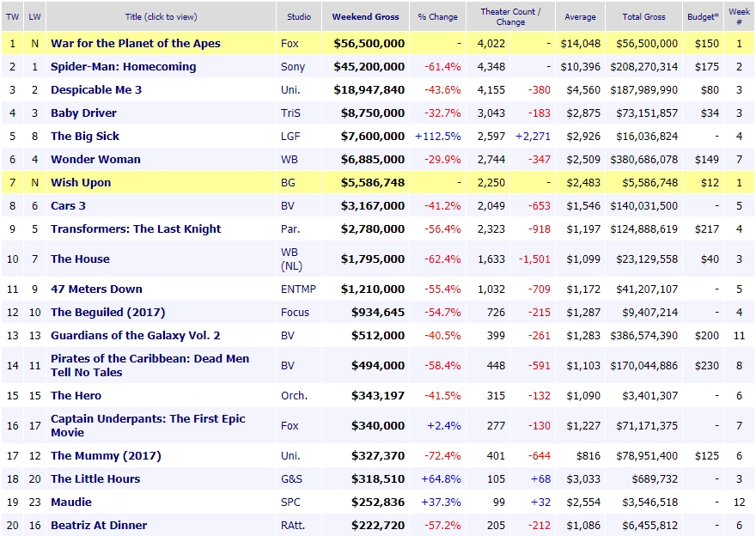756x536 pixels.
Task: Click the -29.9% change value
Action: (442, 159)
